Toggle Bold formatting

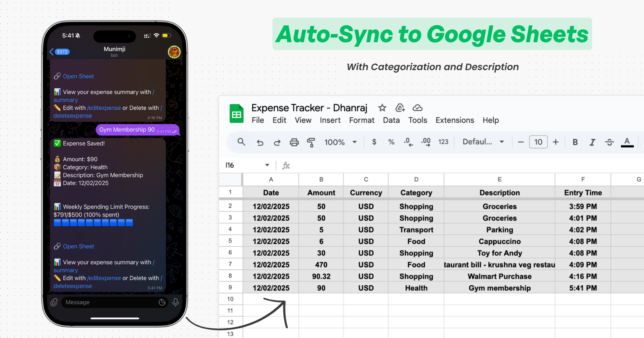point(575,142)
